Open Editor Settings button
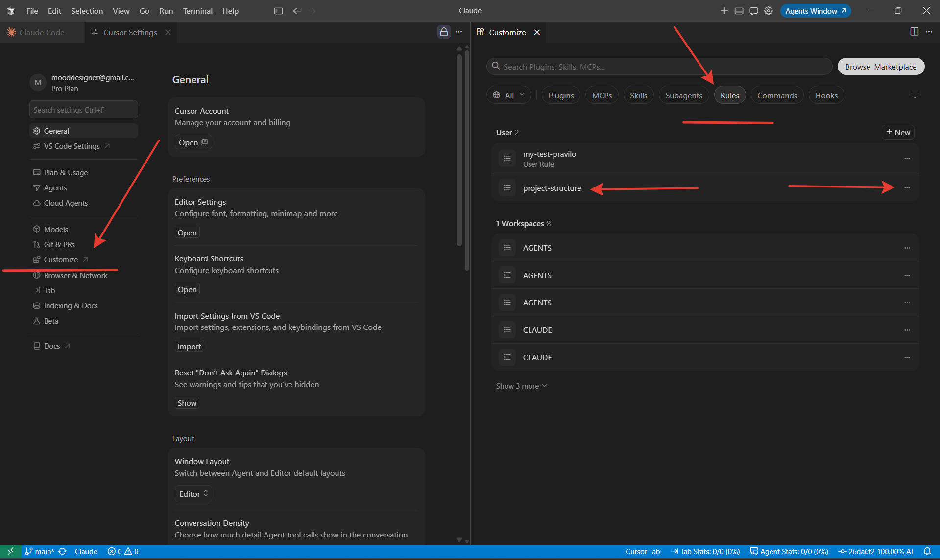 [187, 233]
